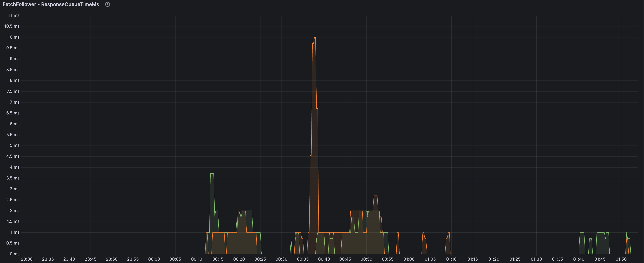Click the 00:35 x-axis time label
This screenshot has width=644, height=263.
click(x=303, y=259)
